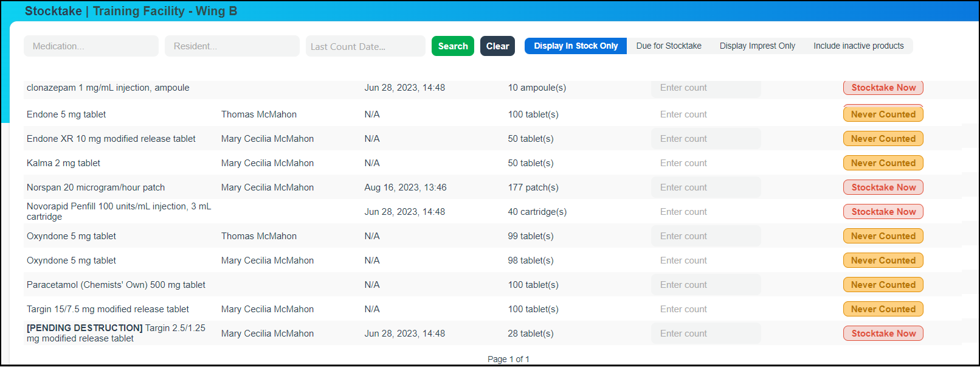Viewport: 980px width, 367px height.
Task: Focus the Medication search field
Action: [x=91, y=46]
